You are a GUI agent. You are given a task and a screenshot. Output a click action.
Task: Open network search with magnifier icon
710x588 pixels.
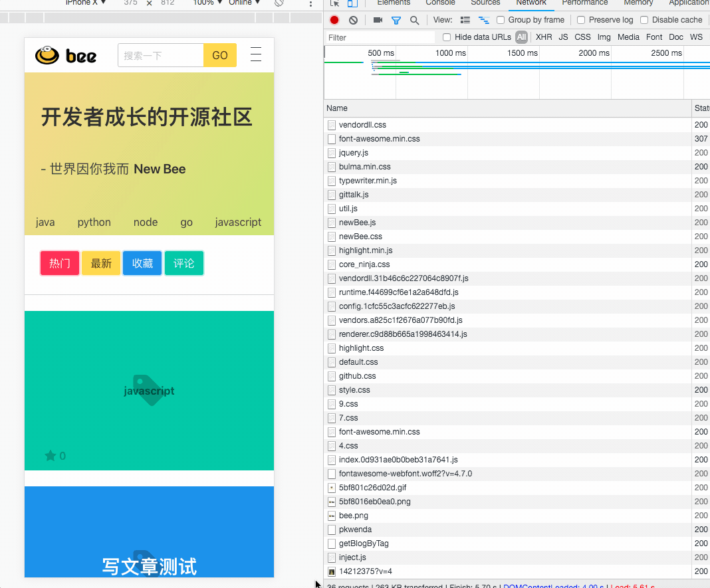(x=414, y=21)
